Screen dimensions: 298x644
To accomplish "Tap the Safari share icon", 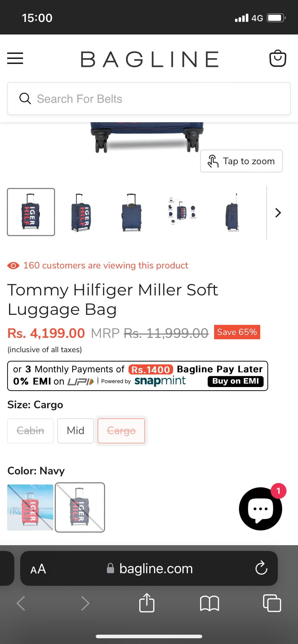I will (147, 603).
